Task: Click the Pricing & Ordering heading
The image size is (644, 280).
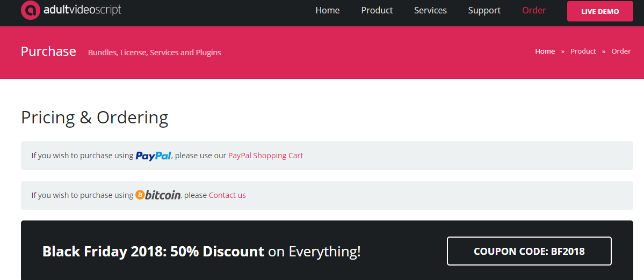Action: (x=95, y=117)
